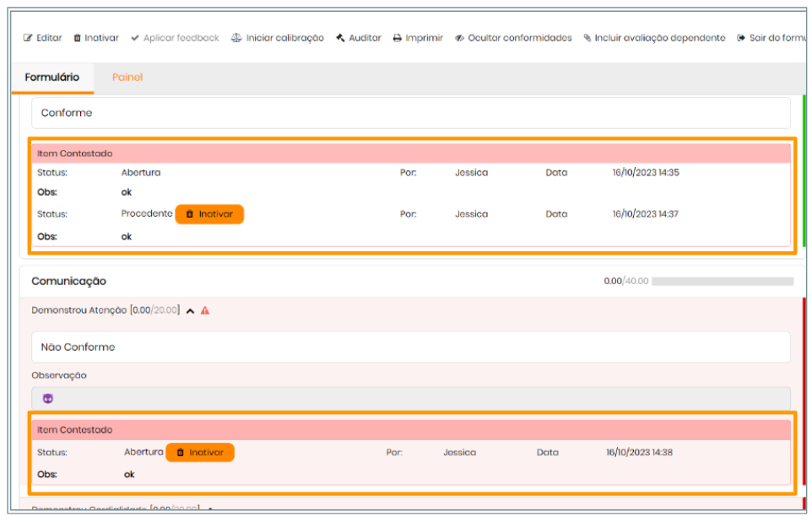Click the Comunicação score progress bar
This screenshot has height=522, width=812.
point(723,282)
